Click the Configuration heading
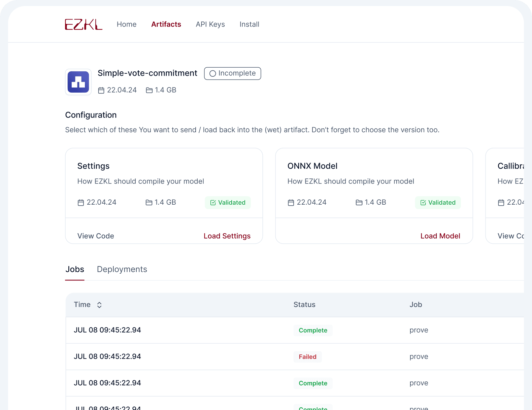This screenshot has width=532, height=410. tap(91, 115)
